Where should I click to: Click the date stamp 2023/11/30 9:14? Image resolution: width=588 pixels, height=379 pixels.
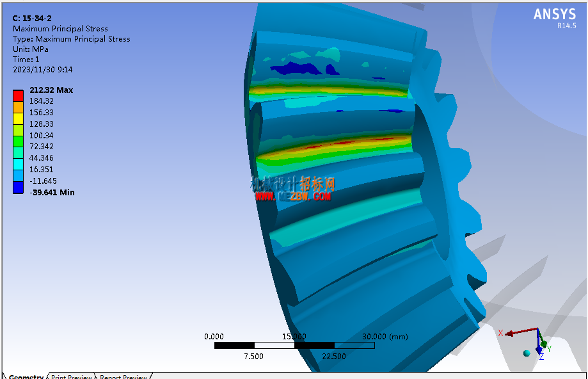click(x=42, y=70)
